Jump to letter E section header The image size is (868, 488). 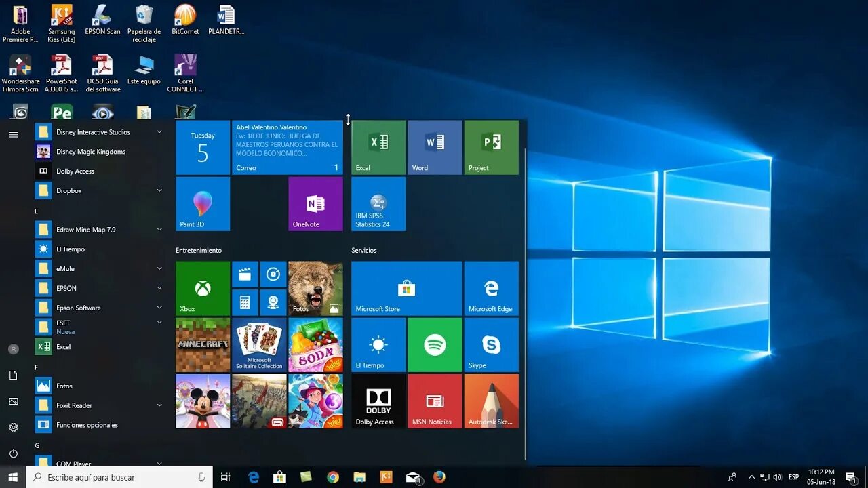[x=37, y=211]
